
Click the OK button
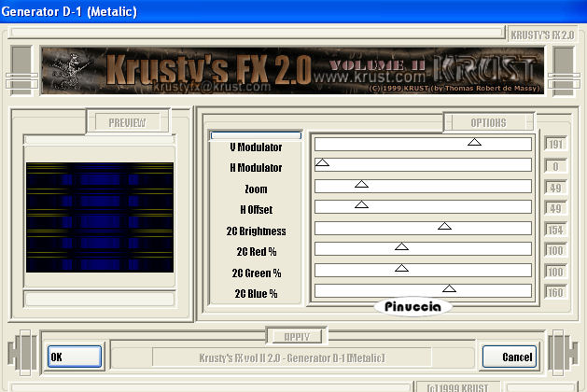pos(75,357)
